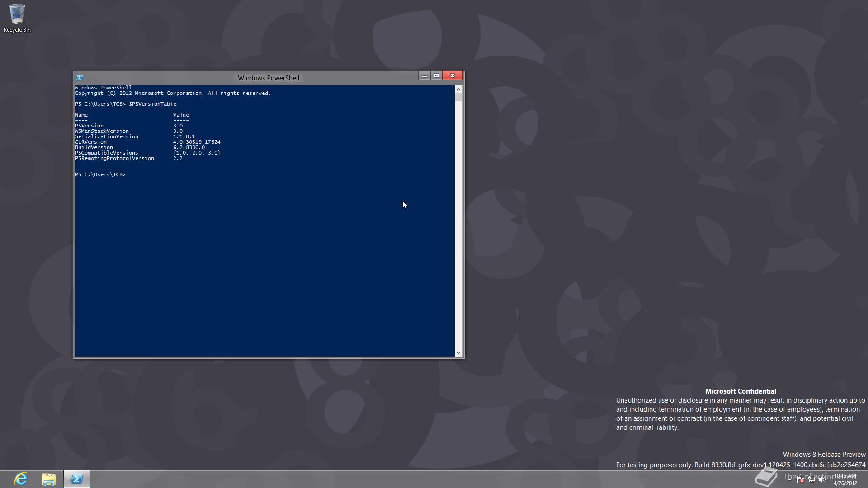Viewport: 868px width, 488px height.
Task: Open the Action Center flag icon
Action: [x=801, y=479]
